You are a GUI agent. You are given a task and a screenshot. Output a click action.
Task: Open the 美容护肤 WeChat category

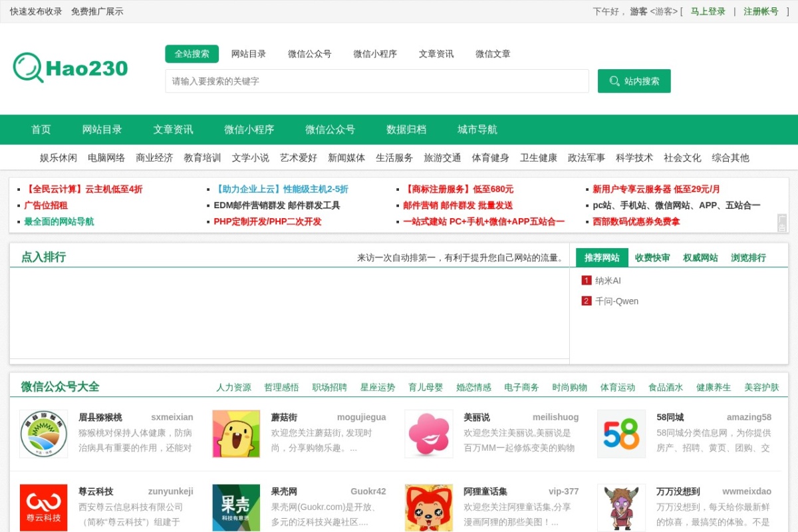tap(761, 387)
